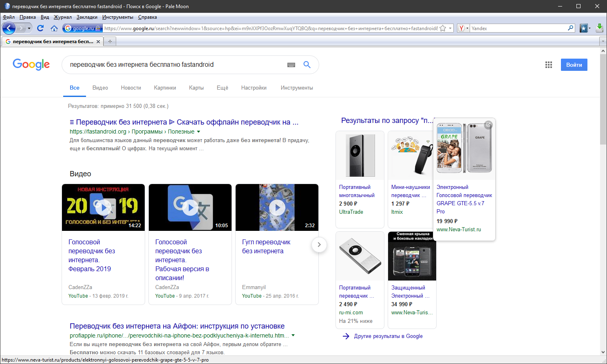Focus the browser address bar
The width and height of the screenshot is (607, 364).
[271, 29]
